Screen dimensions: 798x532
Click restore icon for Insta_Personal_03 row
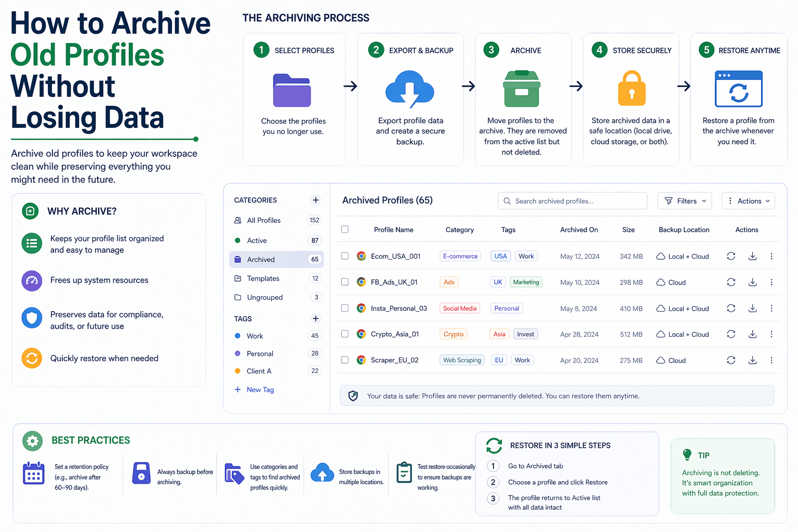pyautogui.click(x=731, y=308)
